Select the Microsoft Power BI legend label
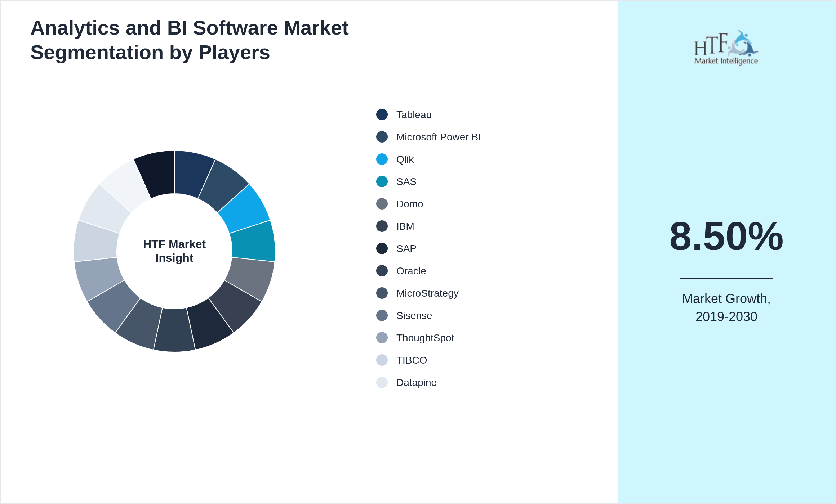 point(439,137)
